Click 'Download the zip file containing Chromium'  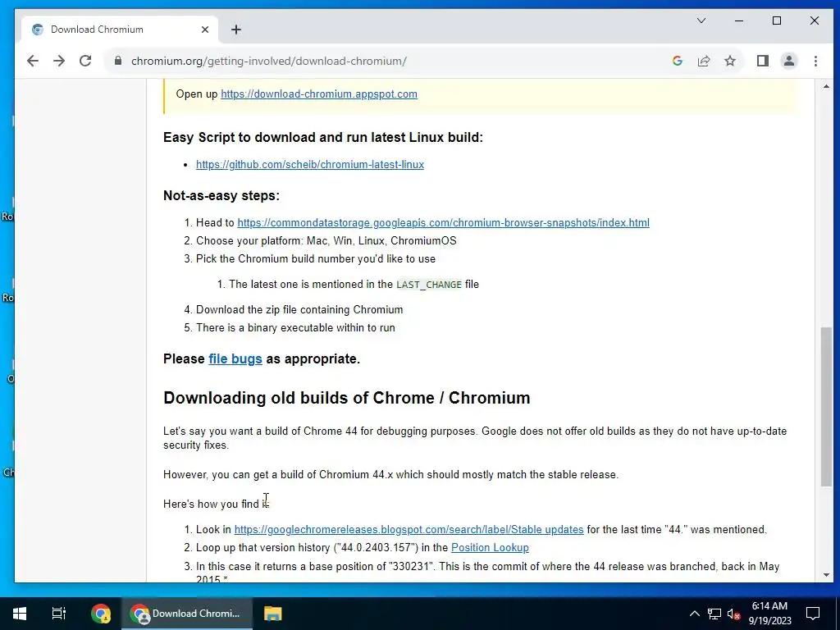coord(299,309)
